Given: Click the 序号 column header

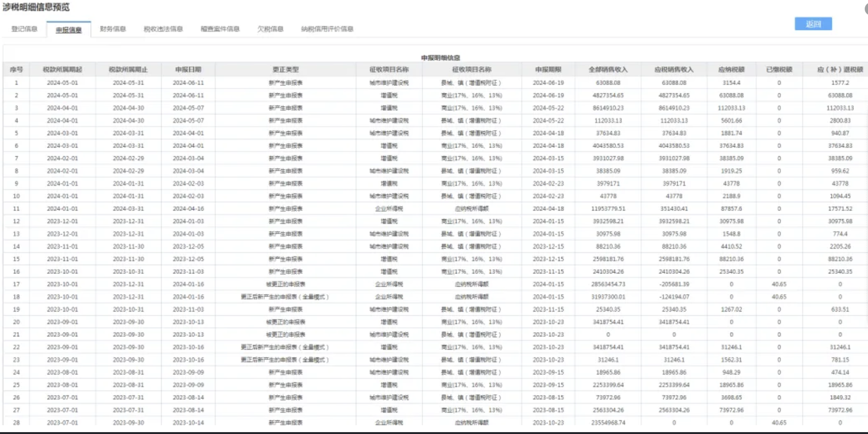Looking at the screenshot, I should pyautogui.click(x=16, y=69).
